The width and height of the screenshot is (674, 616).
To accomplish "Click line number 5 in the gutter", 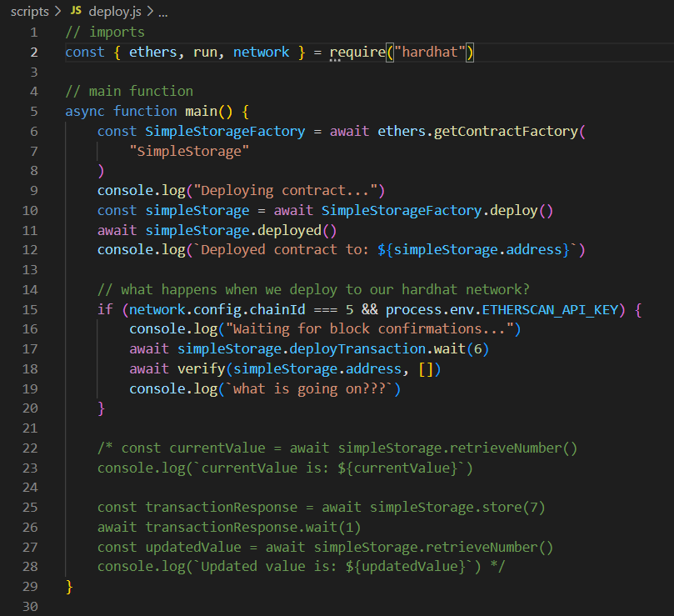I will click(x=34, y=112).
